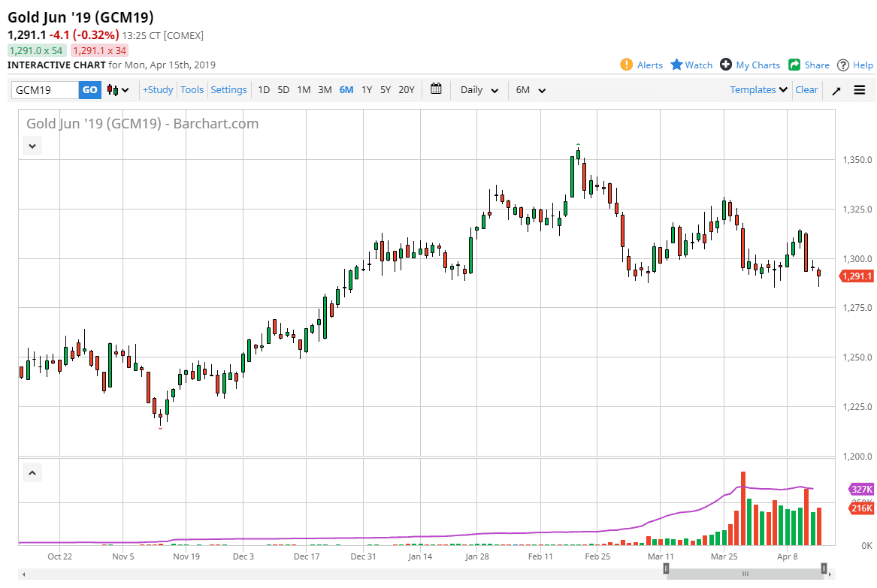The width and height of the screenshot is (877, 588).
Task: Open My Charts plus icon
Action: (x=726, y=65)
